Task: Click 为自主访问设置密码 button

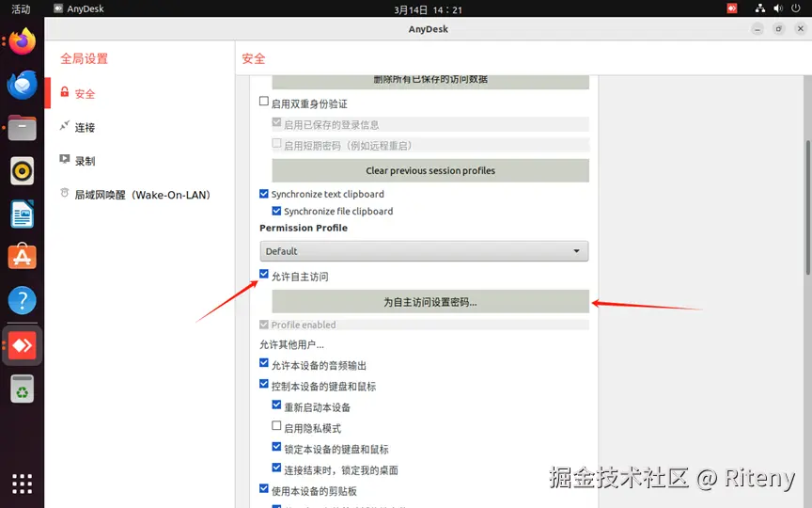Action: click(x=430, y=302)
